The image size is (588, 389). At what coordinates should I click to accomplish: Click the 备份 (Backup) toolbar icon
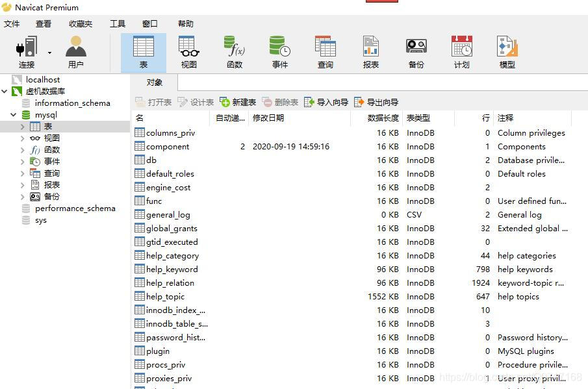416,52
